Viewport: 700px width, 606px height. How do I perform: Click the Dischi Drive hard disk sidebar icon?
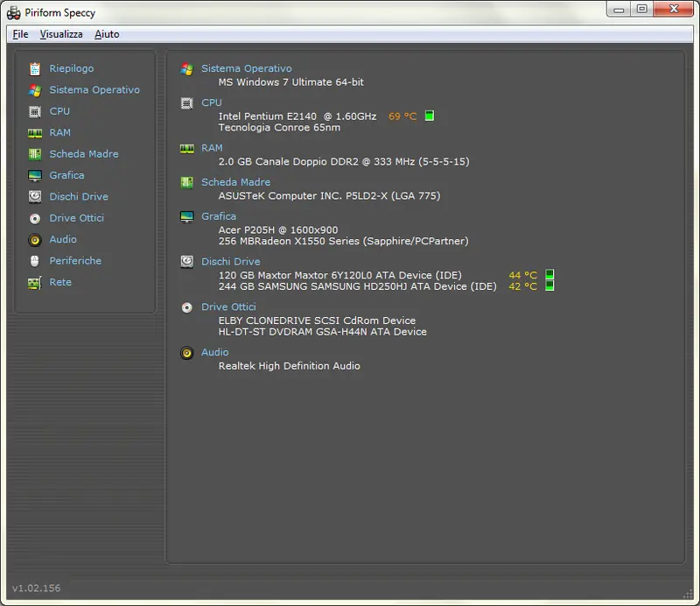tap(35, 197)
